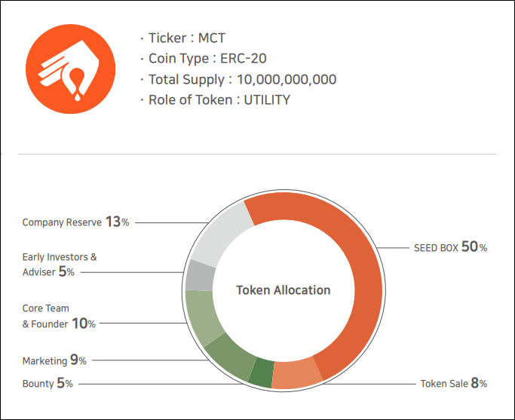Image resolution: width=515 pixels, height=420 pixels.
Task: Click the dark green Bounty segment
Action: click(x=262, y=372)
